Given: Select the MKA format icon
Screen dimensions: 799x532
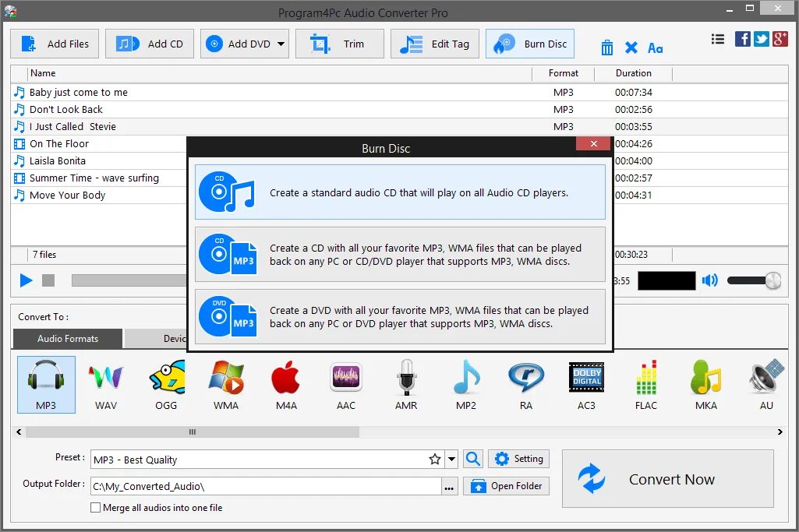Looking at the screenshot, I should click(x=706, y=384).
